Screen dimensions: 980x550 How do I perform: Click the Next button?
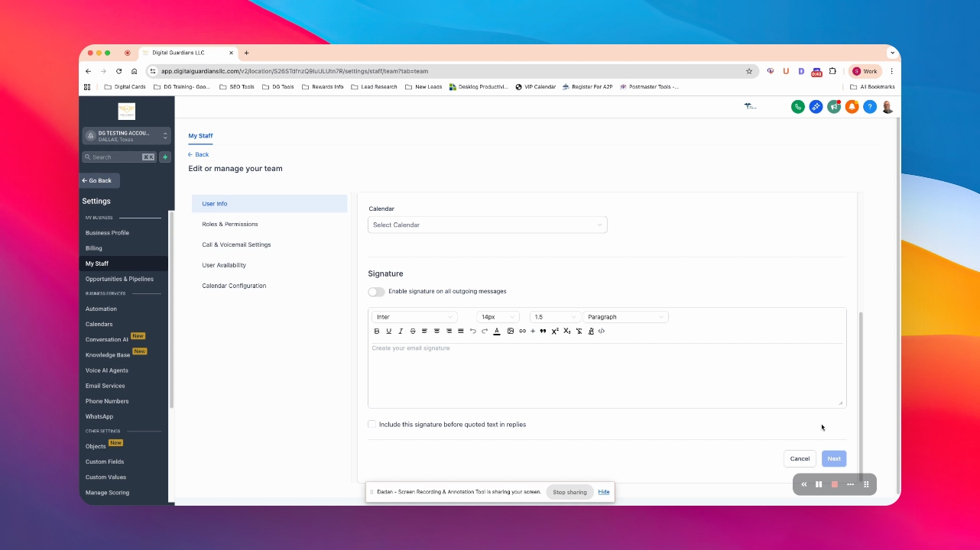point(834,458)
